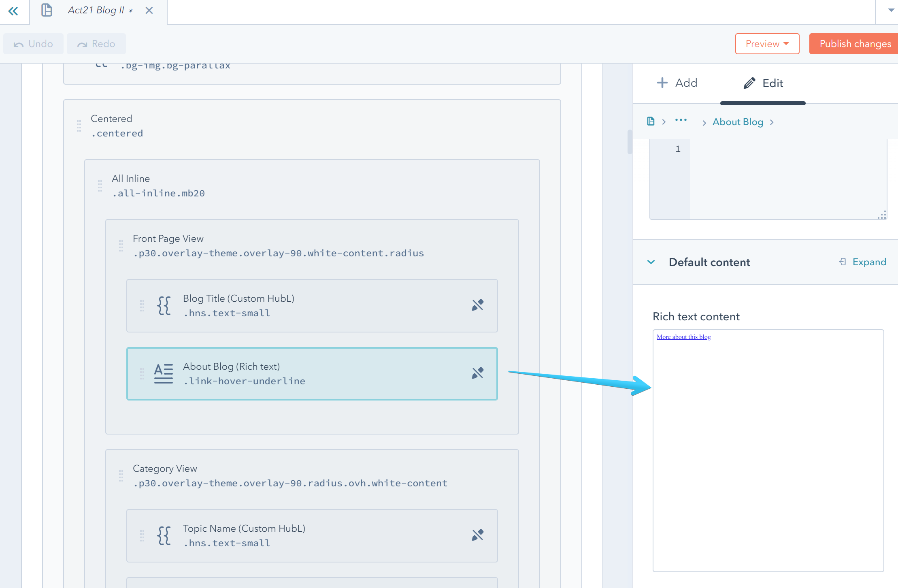Toggle editing lock on the Topic Name module
The height and width of the screenshot is (588, 898).
tap(478, 535)
